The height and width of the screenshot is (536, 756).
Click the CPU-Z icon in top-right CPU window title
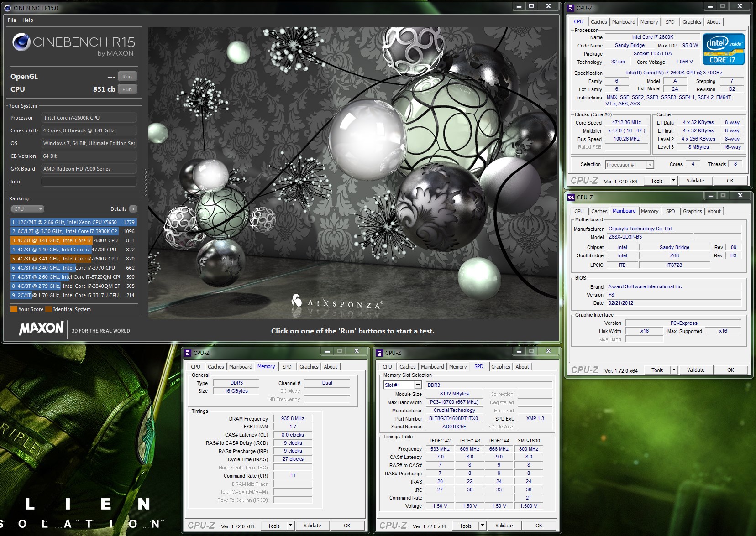pyautogui.click(x=571, y=8)
